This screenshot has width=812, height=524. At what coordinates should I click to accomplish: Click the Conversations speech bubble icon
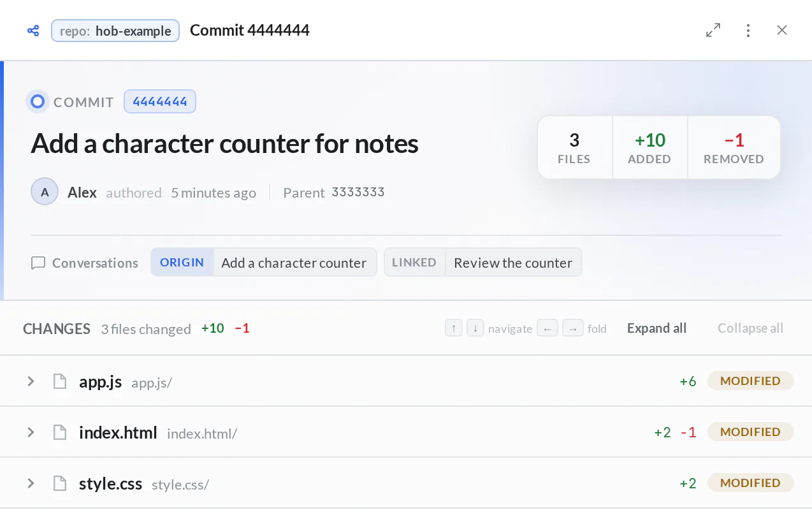(x=38, y=263)
